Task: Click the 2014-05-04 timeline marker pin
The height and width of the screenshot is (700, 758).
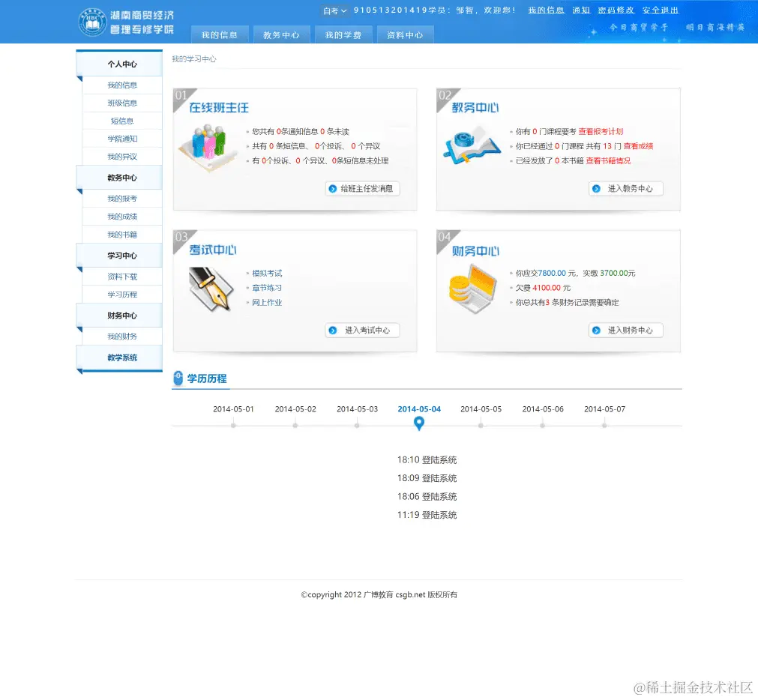Action: (419, 423)
